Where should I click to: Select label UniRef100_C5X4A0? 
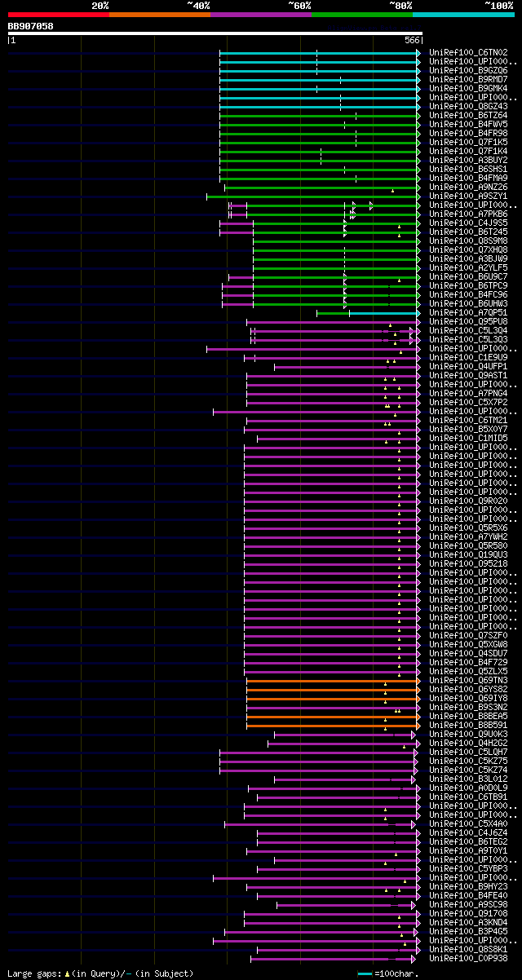pos(470,824)
